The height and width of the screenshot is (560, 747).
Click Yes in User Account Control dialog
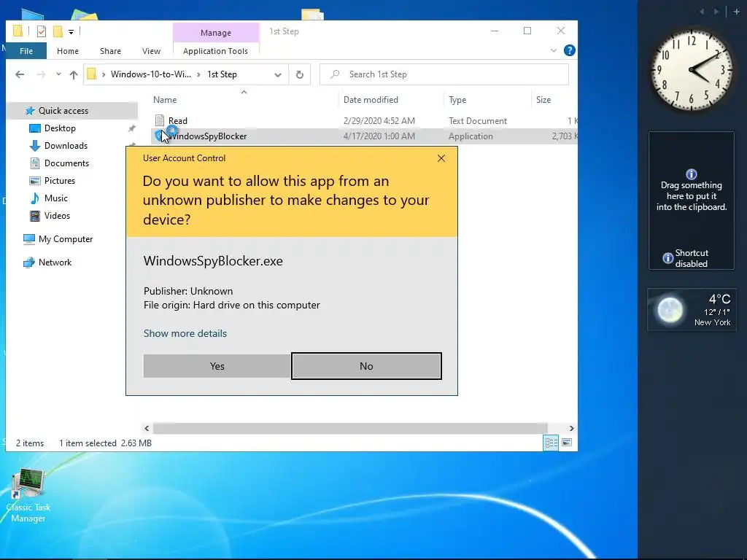pos(217,366)
